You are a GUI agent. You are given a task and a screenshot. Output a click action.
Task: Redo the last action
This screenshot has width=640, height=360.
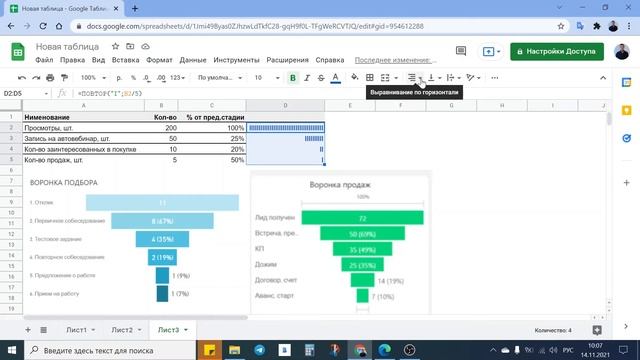pos(36,78)
